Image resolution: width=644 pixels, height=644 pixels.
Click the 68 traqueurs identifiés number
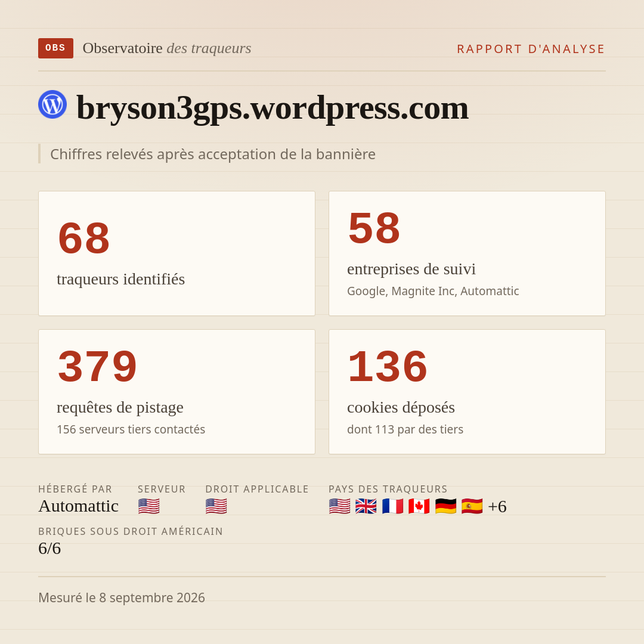84,238
